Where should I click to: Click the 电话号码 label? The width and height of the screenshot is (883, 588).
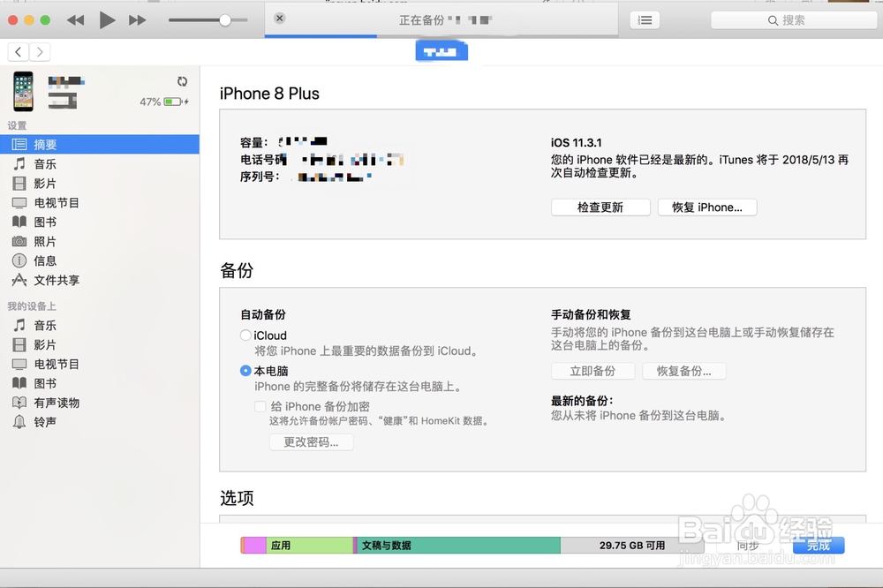pyautogui.click(x=263, y=160)
